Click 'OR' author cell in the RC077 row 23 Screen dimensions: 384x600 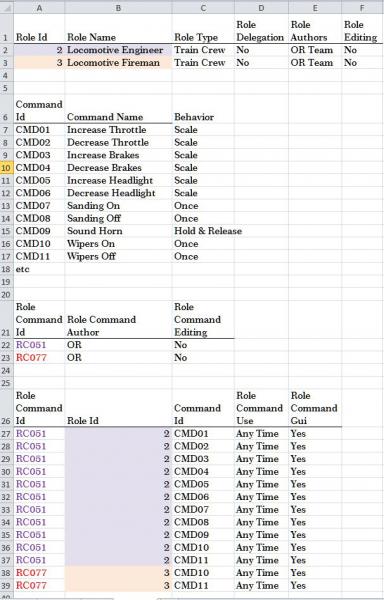click(119, 357)
